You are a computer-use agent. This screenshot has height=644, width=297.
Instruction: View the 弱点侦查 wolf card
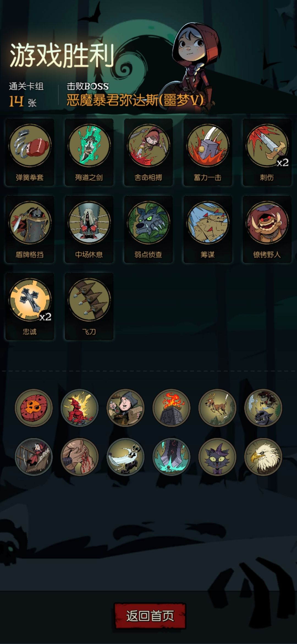(x=148, y=229)
